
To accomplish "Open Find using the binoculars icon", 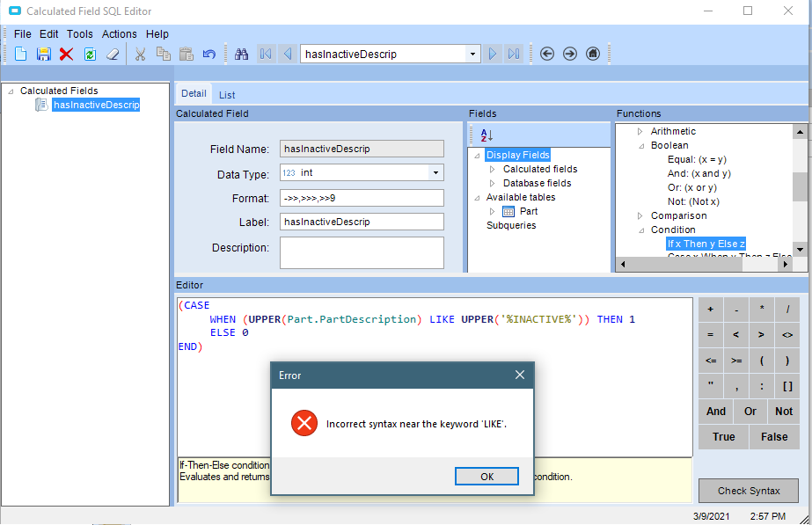I will tap(241, 54).
